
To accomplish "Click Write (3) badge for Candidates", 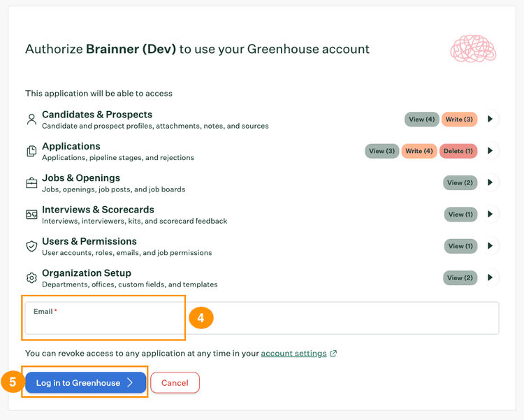I will 459,120.
